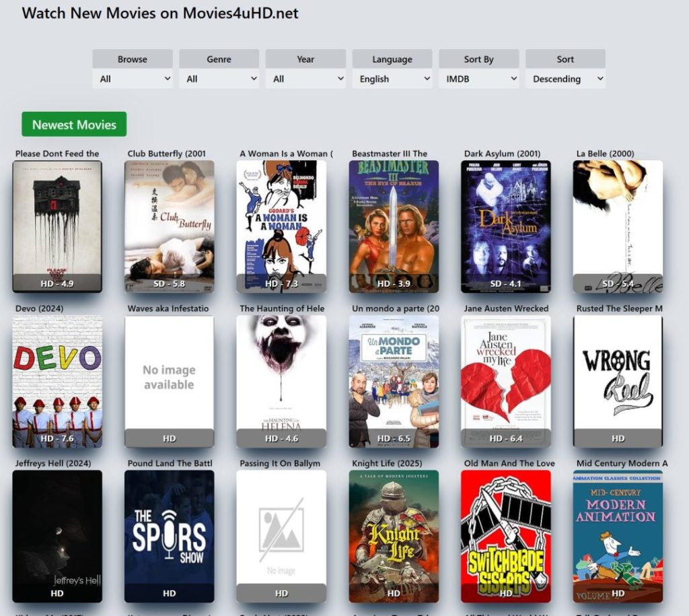The width and height of the screenshot is (689, 616).
Task: Open the Knight Life poster
Action: click(394, 537)
